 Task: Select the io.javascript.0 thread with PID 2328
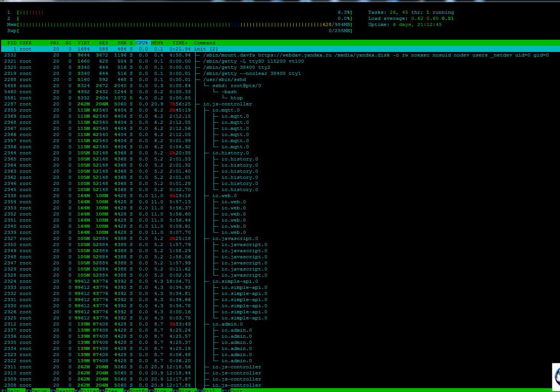(280, 275)
